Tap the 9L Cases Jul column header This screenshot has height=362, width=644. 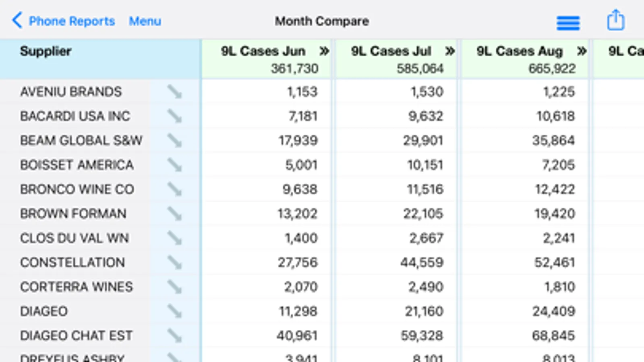391,51
